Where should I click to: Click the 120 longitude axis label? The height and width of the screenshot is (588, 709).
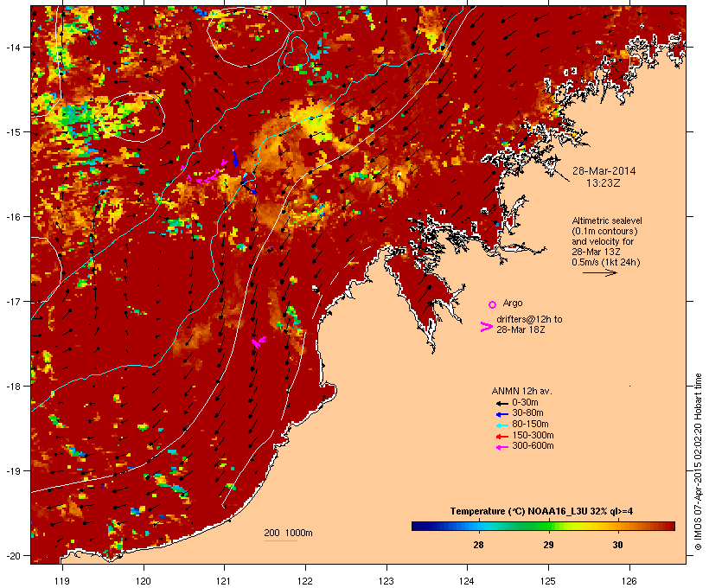144,581
